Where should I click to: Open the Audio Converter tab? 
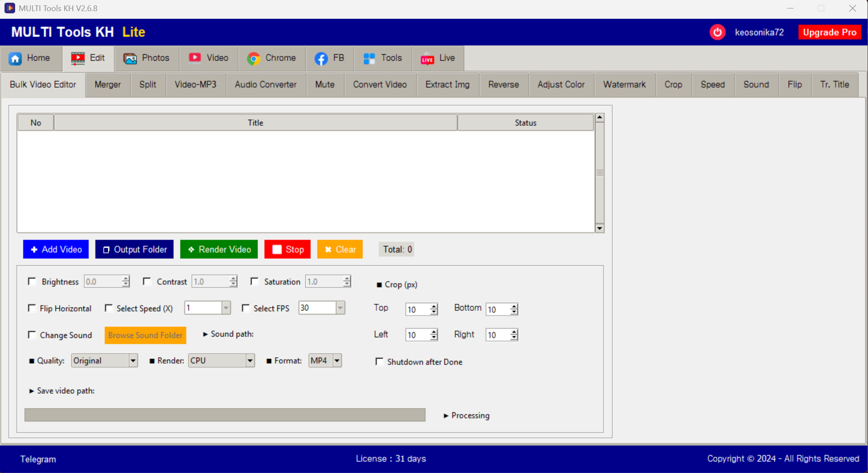266,84
